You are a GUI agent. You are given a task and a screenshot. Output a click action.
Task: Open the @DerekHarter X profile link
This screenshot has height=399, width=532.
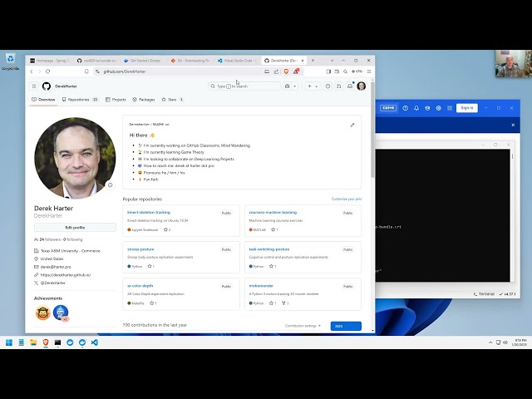(x=53, y=283)
